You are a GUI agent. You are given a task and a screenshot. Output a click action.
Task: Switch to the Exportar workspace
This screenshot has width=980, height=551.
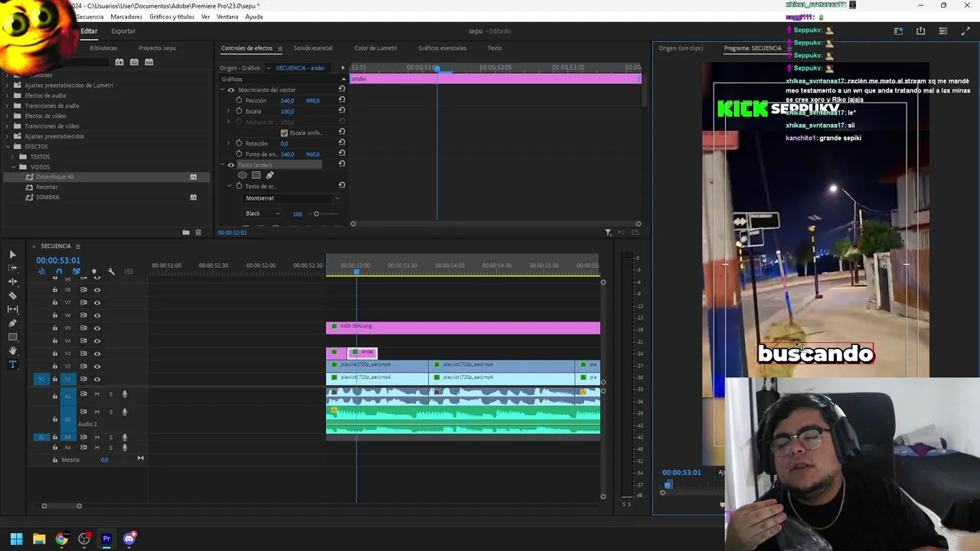(123, 31)
